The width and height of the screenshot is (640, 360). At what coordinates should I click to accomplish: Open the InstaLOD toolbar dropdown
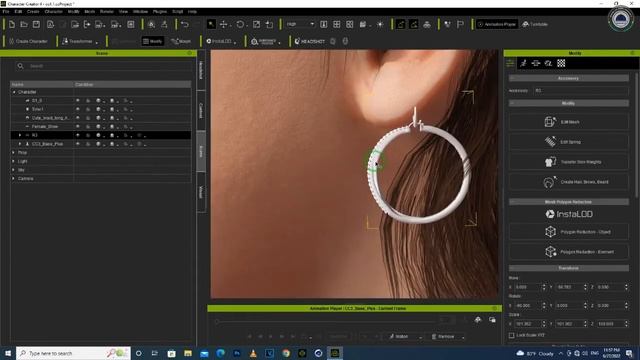(221, 41)
